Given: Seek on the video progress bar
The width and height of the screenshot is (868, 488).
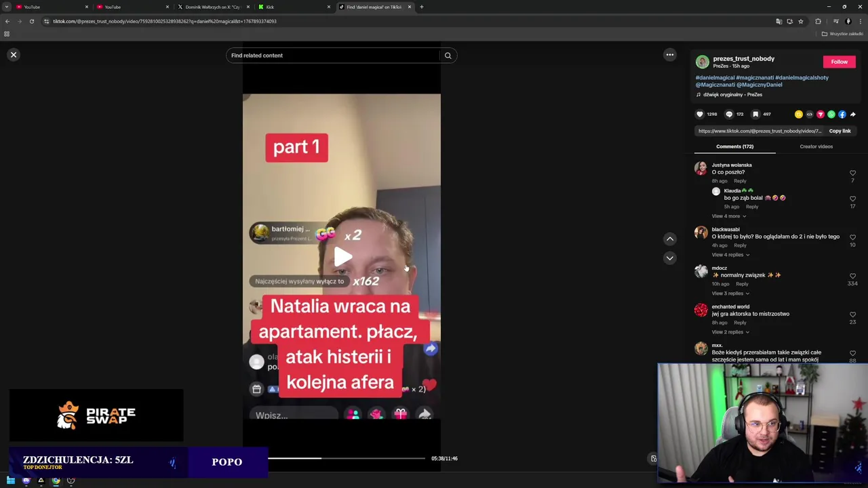Looking at the screenshot, I should pos(347,459).
